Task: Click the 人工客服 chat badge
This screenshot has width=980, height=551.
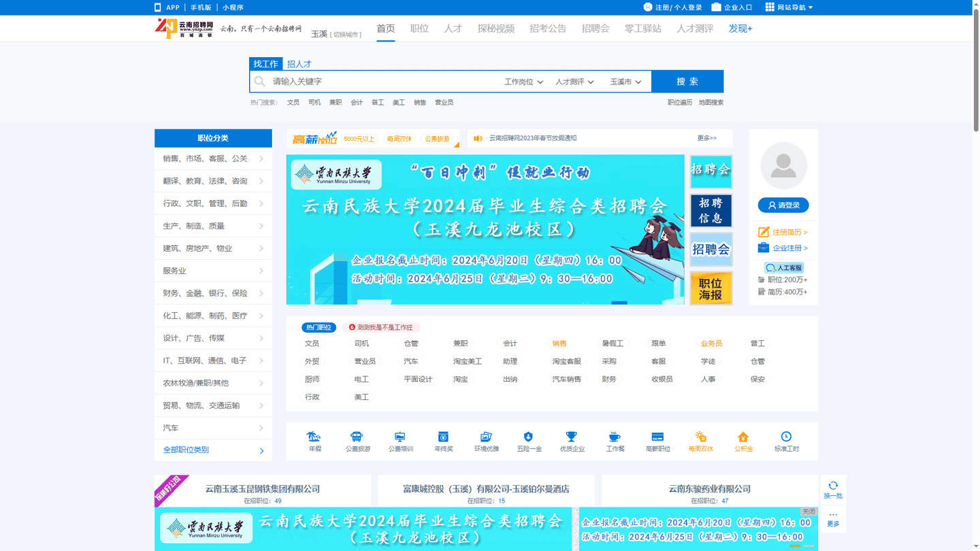Action: [784, 267]
